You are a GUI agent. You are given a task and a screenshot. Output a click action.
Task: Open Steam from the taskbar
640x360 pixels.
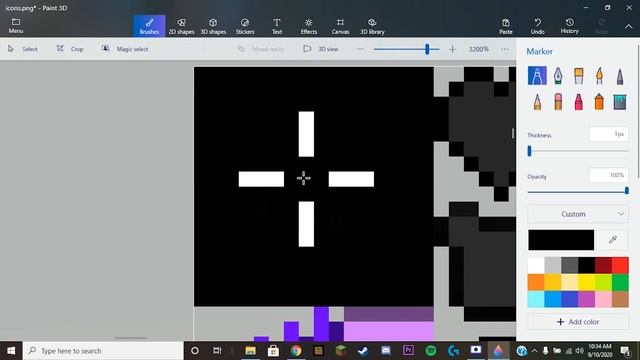tap(363, 351)
